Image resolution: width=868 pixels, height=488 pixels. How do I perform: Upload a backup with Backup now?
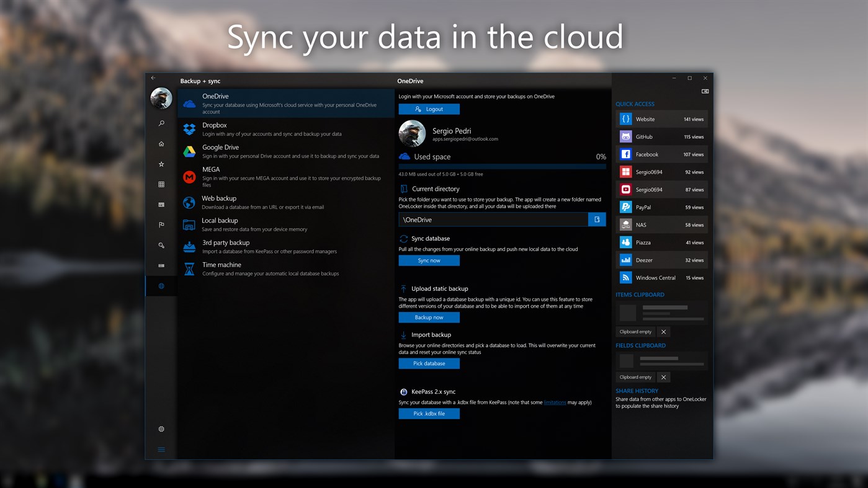[x=429, y=317]
